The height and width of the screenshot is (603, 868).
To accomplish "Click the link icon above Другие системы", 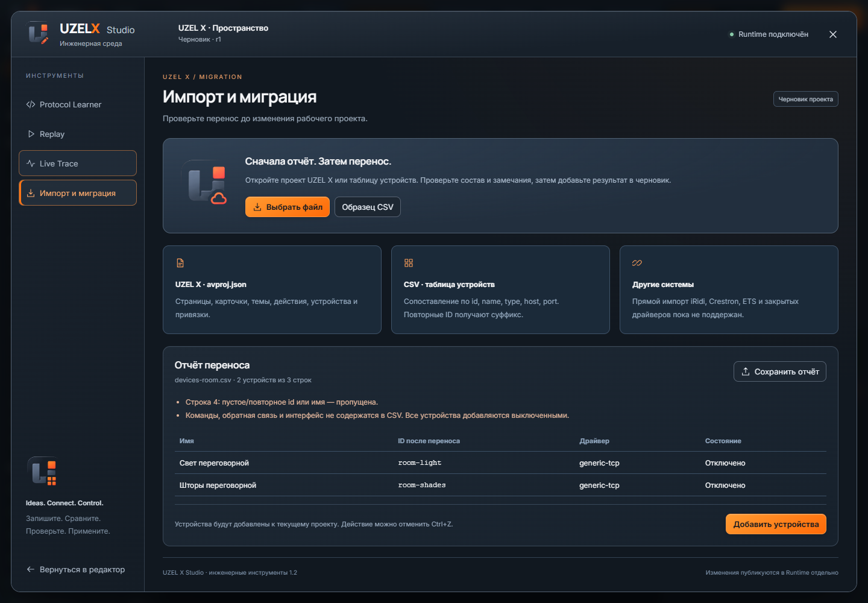I will click(637, 263).
